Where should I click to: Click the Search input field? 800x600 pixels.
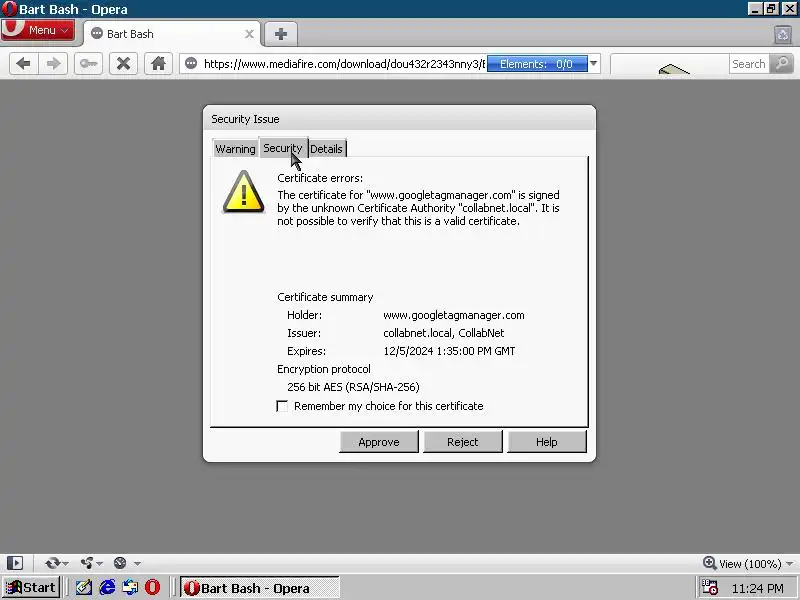point(748,64)
